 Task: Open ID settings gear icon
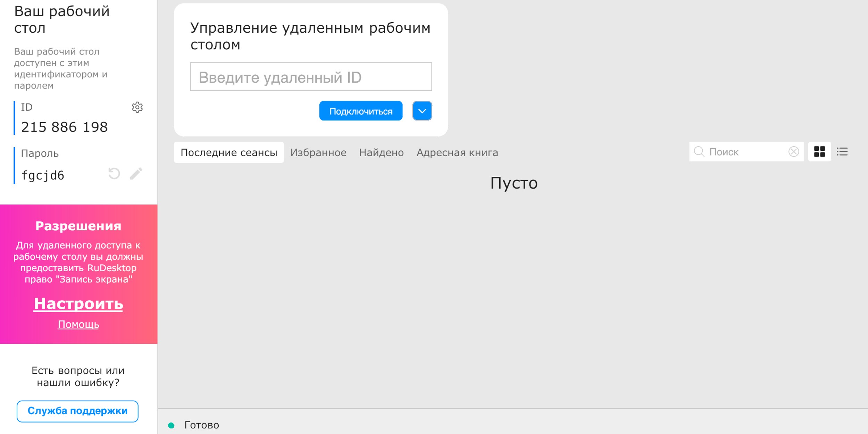pos(137,107)
